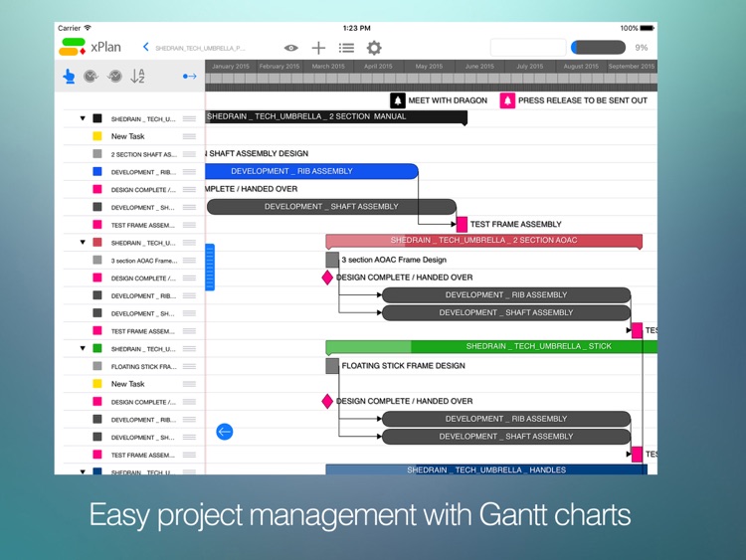Select August 2015 in timeline header
Viewport: 746px width, 560px height.
tap(581, 66)
